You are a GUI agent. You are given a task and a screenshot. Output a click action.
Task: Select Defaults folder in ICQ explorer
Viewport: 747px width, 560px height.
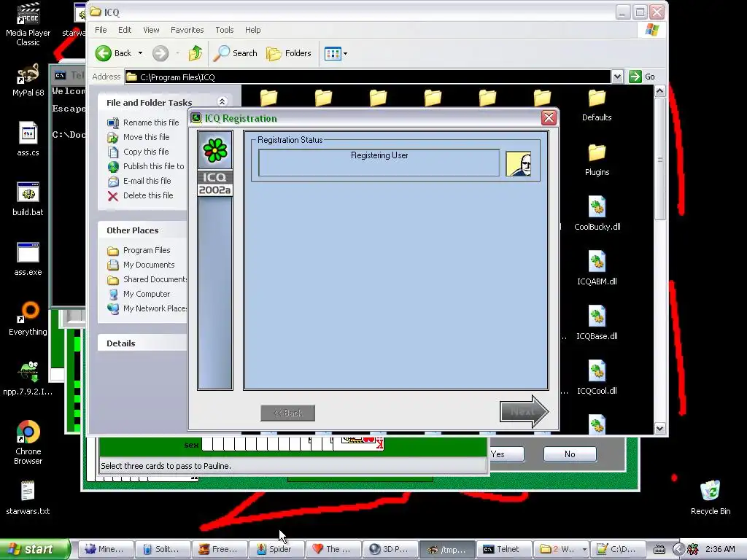coord(597,105)
